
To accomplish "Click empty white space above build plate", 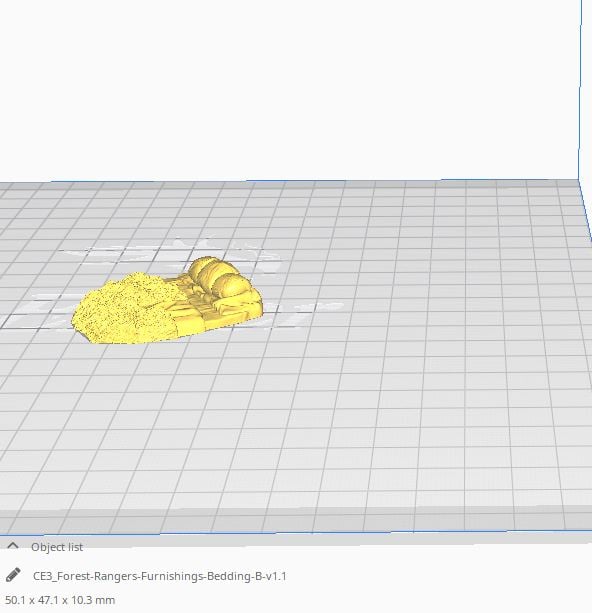I will tap(289, 90).
